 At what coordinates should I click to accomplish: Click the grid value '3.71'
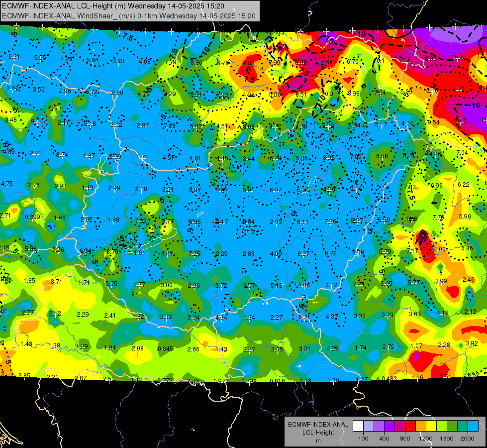[x=56, y=282]
